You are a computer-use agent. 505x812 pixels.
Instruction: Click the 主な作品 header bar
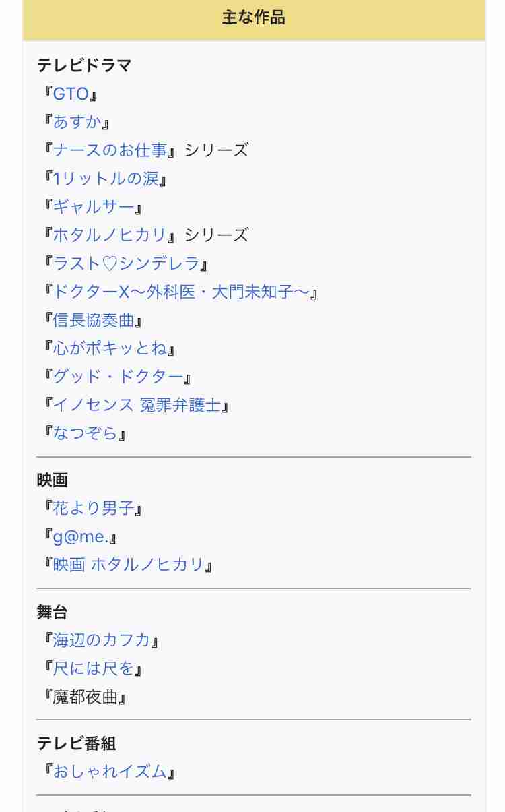pyautogui.click(x=254, y=18)
